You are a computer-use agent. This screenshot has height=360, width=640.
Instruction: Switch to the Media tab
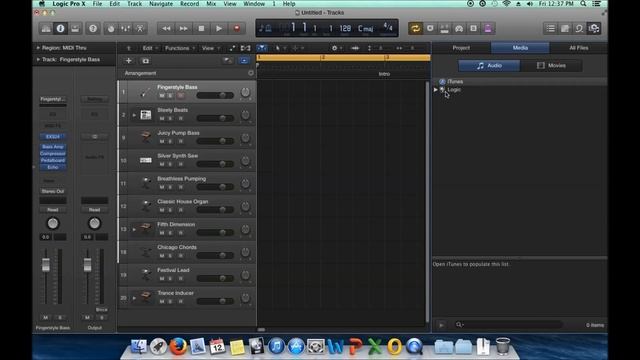coord(520,48)
